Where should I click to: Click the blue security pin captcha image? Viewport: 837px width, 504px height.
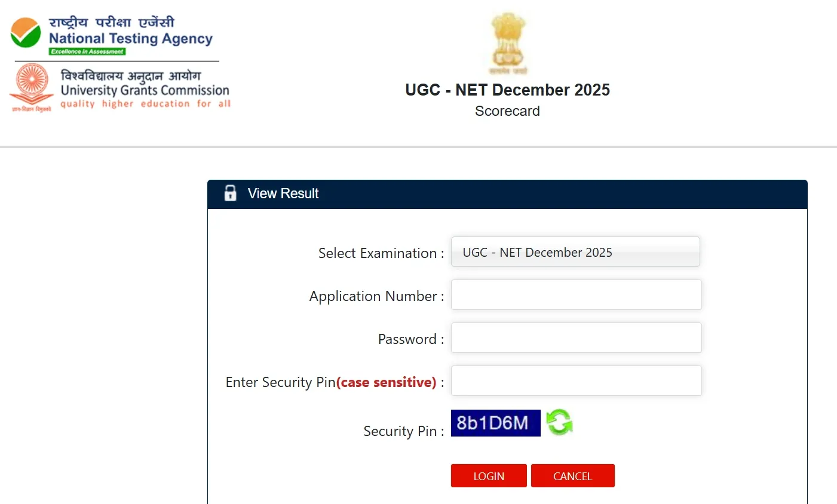(495, 423)
